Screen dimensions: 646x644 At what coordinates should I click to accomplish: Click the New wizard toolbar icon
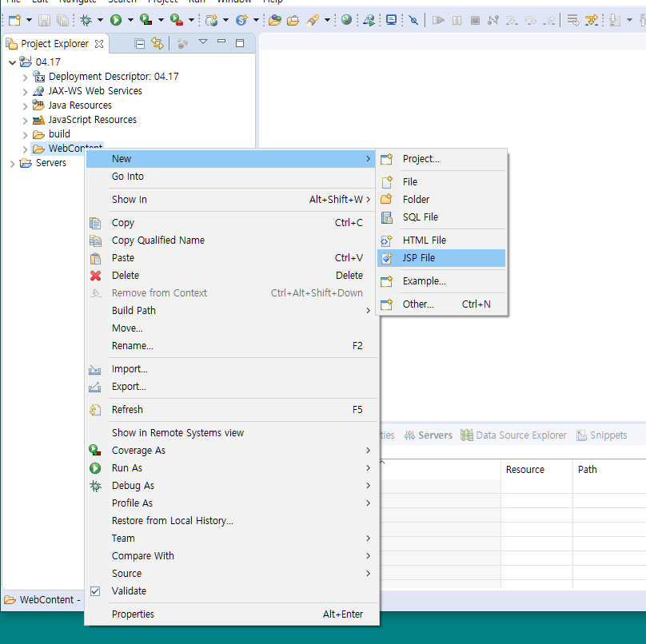(15, 20)
